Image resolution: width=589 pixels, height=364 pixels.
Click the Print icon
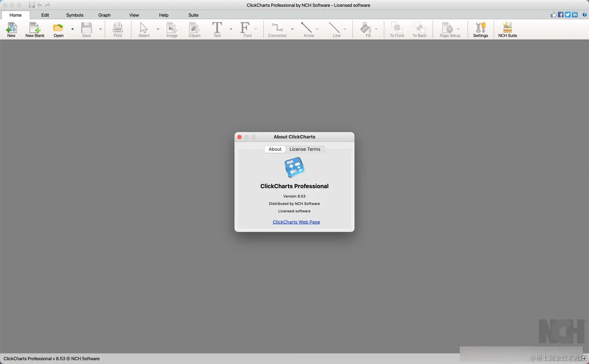click(x=118, y=28)
